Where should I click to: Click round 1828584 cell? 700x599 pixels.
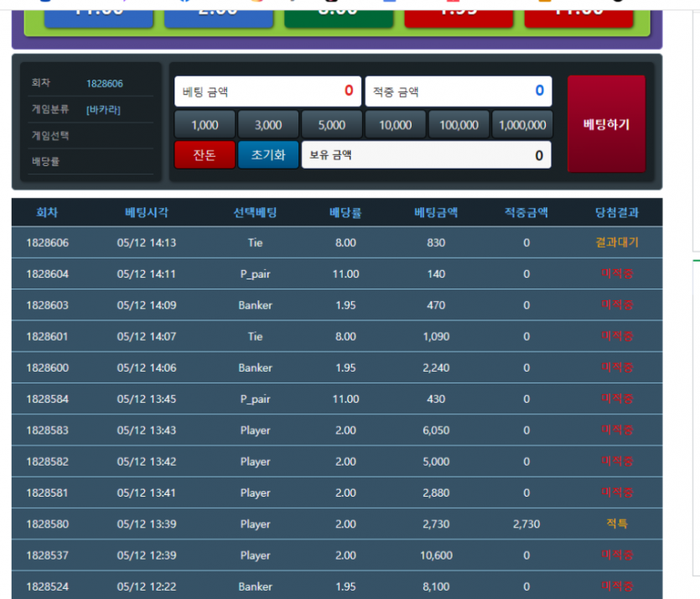(x=47, y=398)
